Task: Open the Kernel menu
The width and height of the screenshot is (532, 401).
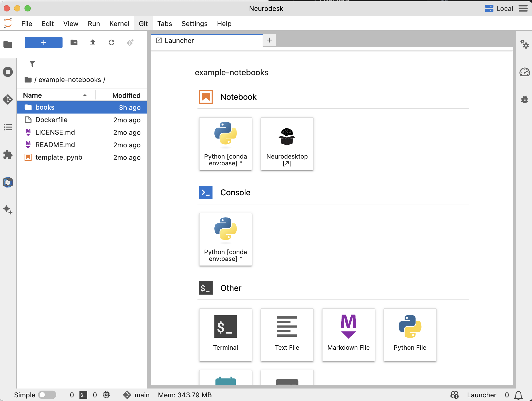Action: [119, 24]
